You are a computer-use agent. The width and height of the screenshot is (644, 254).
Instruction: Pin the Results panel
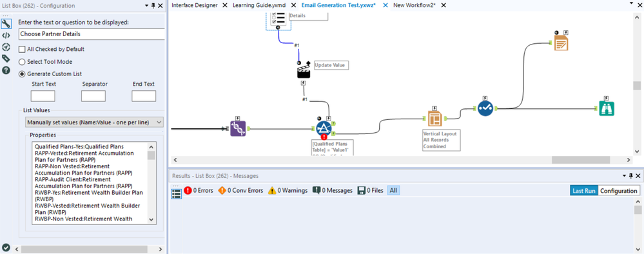tap(631, 176)
